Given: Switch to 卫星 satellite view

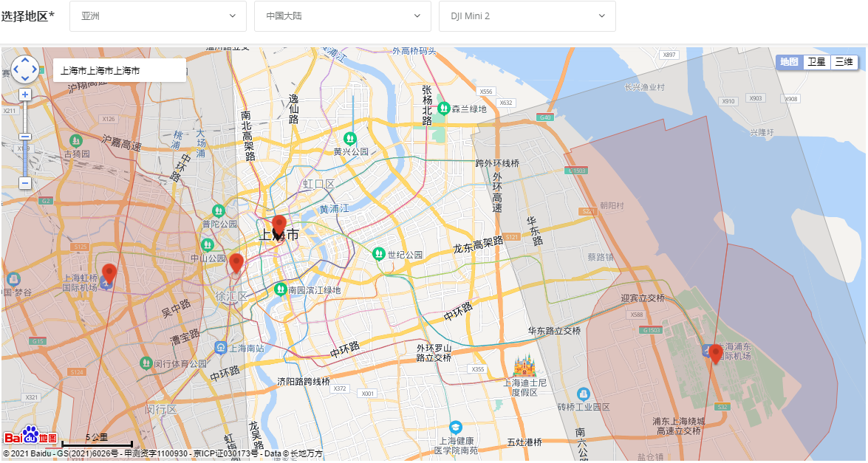Looking at the screenshot, I should click(816, 62).
